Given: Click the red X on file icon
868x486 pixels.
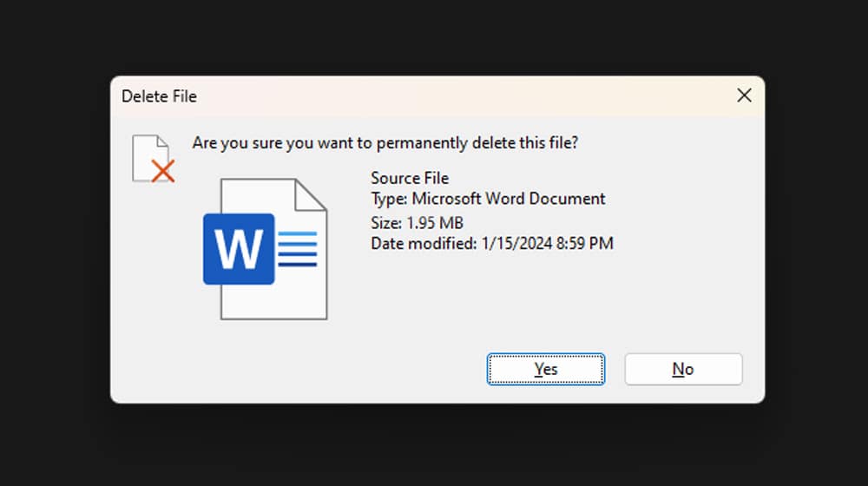Looking at the screenshot, I should click(x=162, y=171).
